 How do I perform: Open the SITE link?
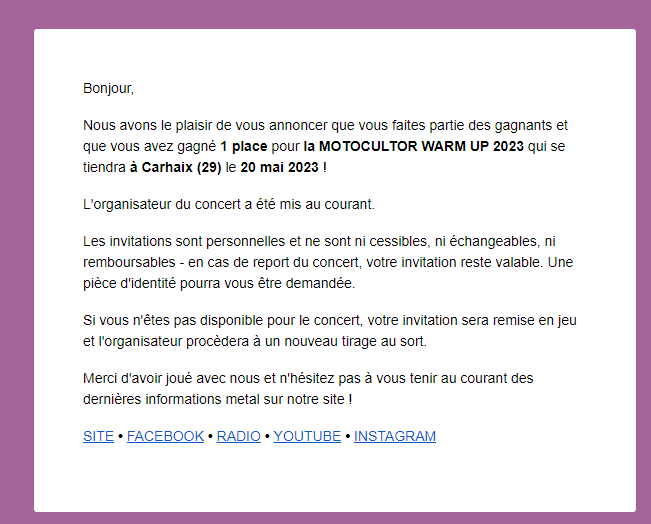point(98,436)
